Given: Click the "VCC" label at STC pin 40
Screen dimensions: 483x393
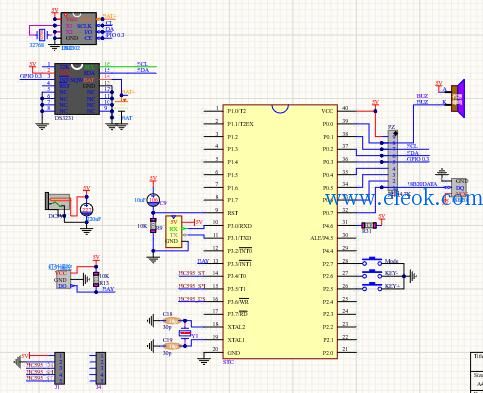Looking at the screenshot, I should pyautogui.click(x=328, y=111).
